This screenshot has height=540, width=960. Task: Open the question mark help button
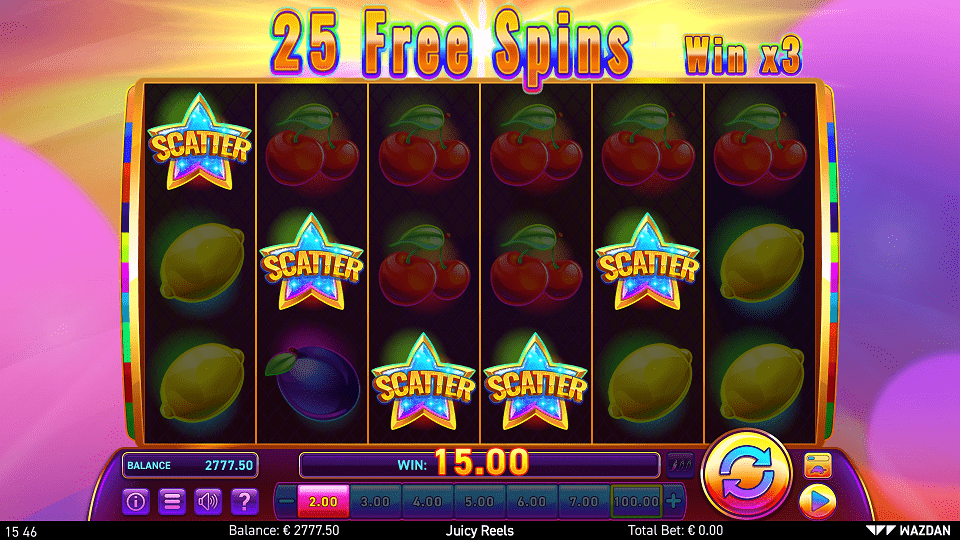point(244,501)
